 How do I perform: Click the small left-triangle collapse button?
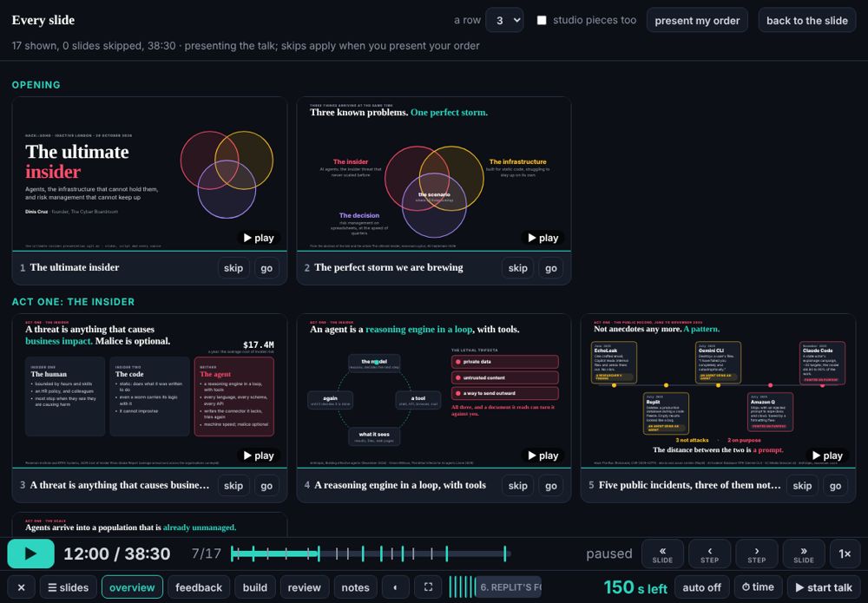[x=395, y=587]
